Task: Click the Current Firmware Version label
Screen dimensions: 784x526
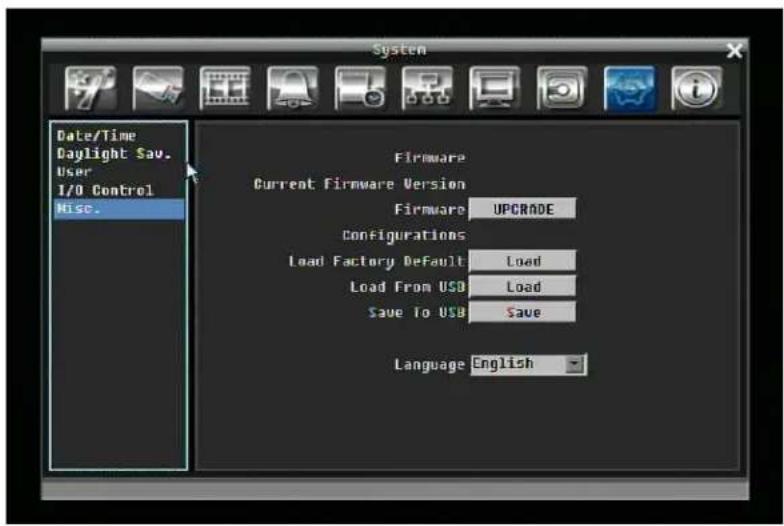Action: pyautogui.click(x=360, y=184)
